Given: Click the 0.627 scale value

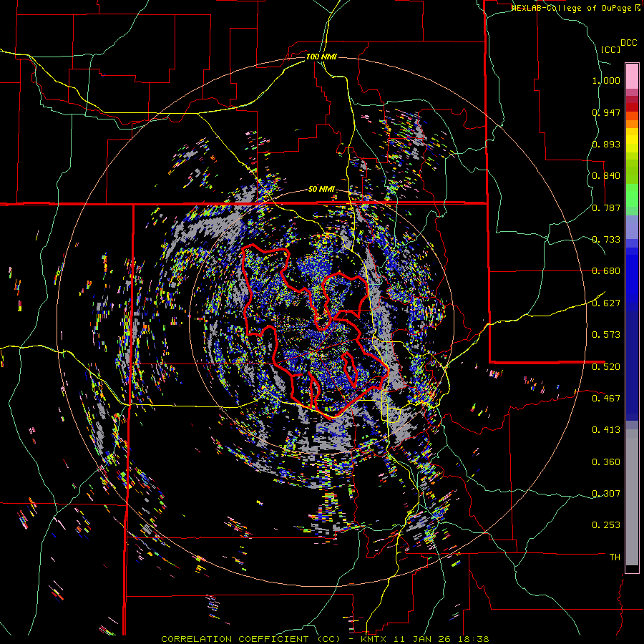Looking at the screenshot, I should pyautogui.click(x=606, y=303).
